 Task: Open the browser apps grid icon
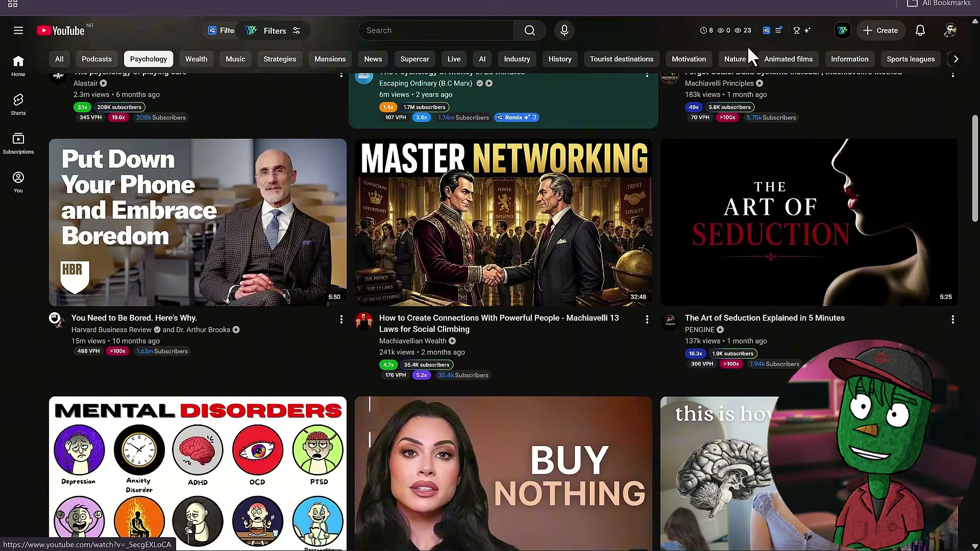(13, 4)
